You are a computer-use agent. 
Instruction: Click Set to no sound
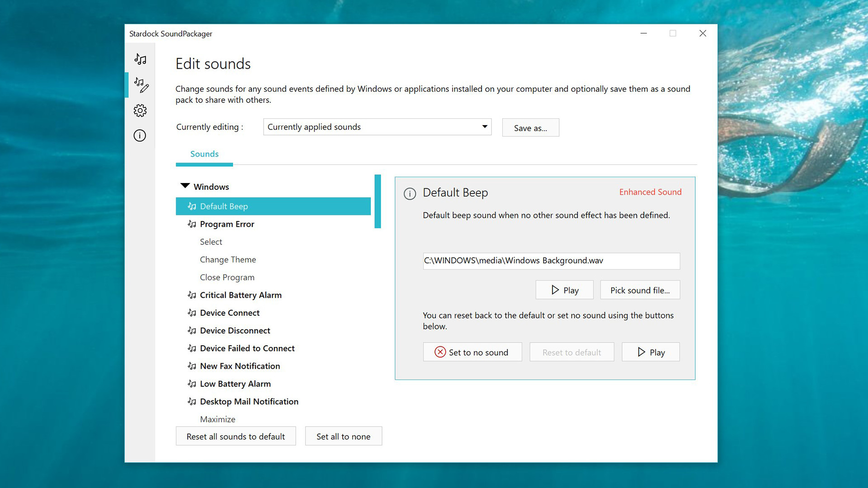(x=472, y=352)
